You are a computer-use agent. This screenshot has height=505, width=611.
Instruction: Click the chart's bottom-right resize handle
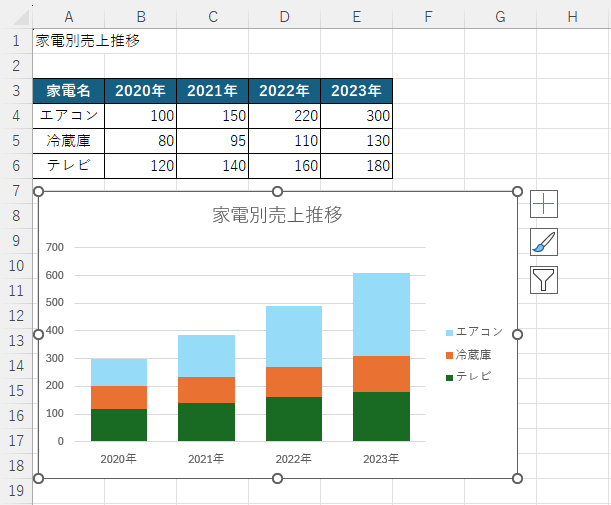517,478
